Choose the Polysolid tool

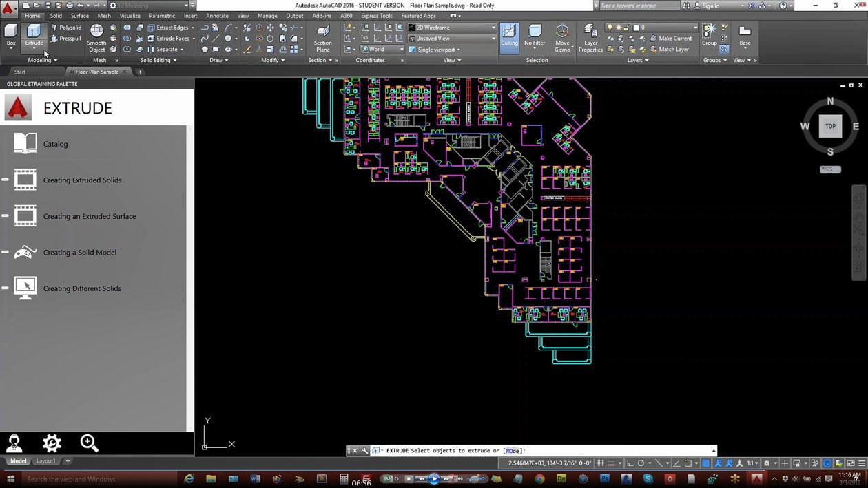[65, 28]
